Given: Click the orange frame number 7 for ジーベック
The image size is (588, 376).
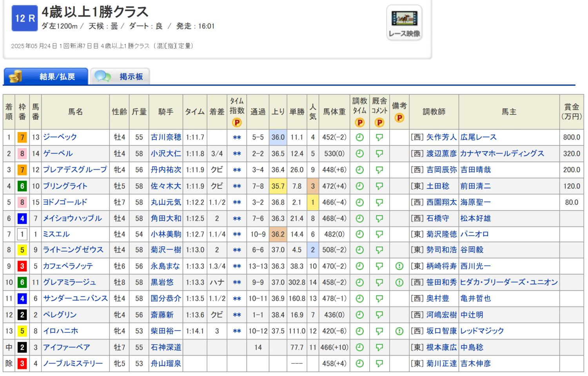Looking at the screenshot, I should pos(22,137).
